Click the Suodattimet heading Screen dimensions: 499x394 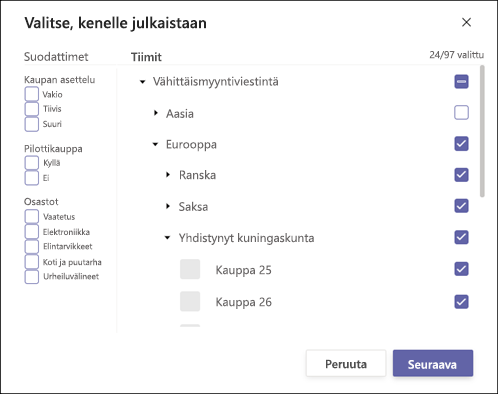[56, 57]
